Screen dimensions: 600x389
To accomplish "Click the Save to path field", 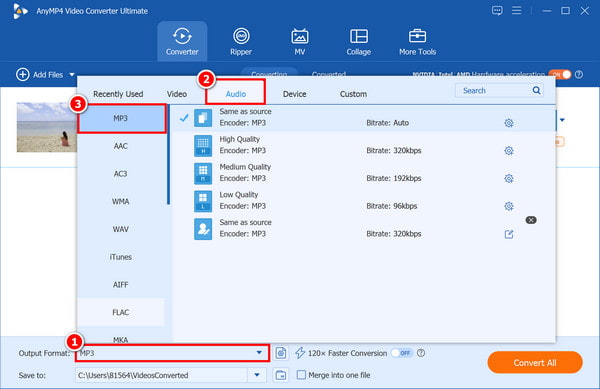I will 162,375.
